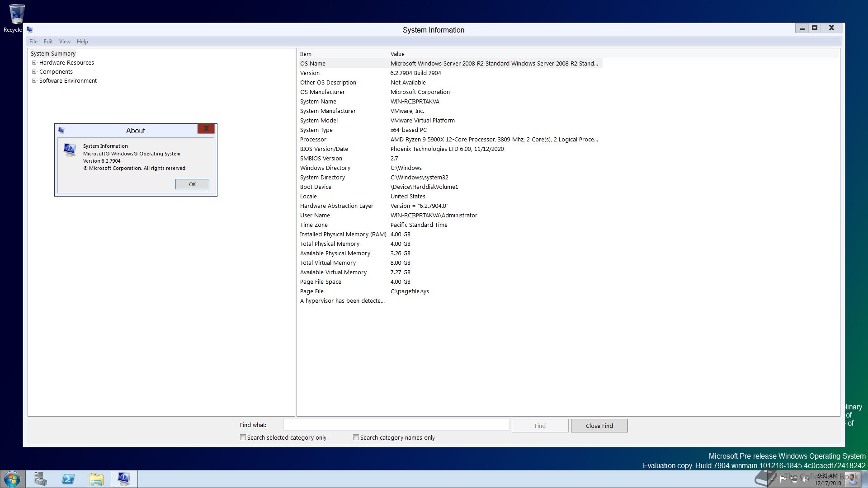Screen dimensions: 868x488
Task: Select the OS Name row
Action: (x=450, y=64)
